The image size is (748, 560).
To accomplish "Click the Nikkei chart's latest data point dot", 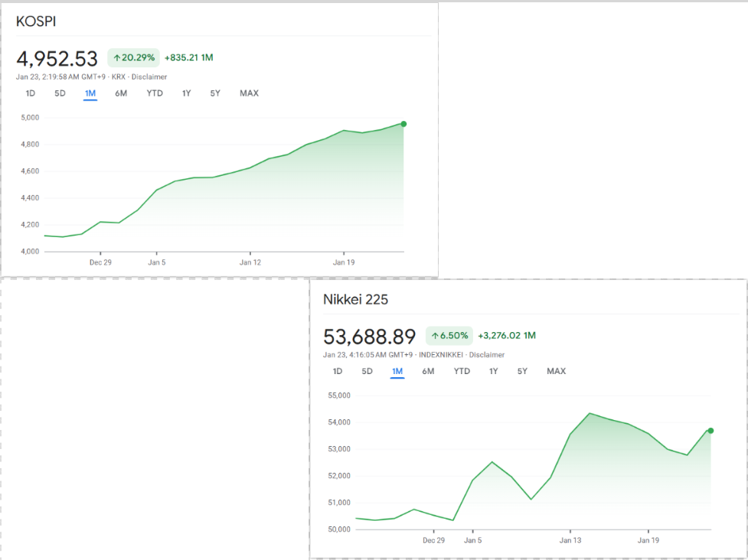I will (x=711, y=431).
